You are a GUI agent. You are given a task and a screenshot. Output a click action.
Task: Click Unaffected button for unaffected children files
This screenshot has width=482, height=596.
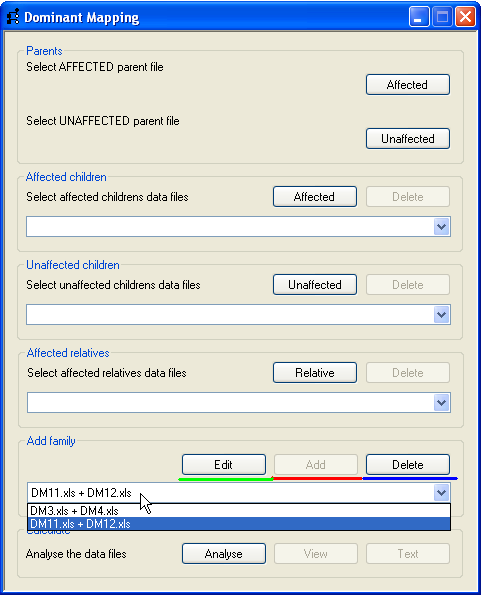coord(315,284)
